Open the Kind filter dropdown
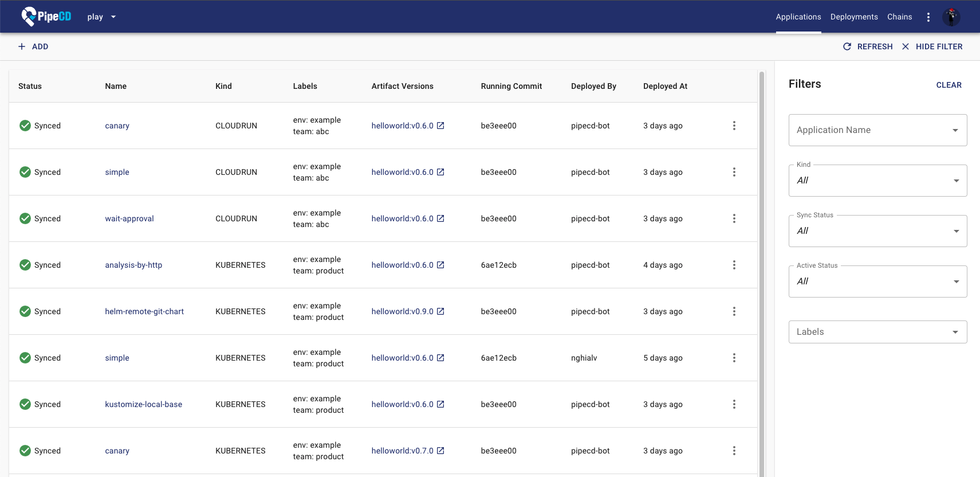 click(877, 181)
